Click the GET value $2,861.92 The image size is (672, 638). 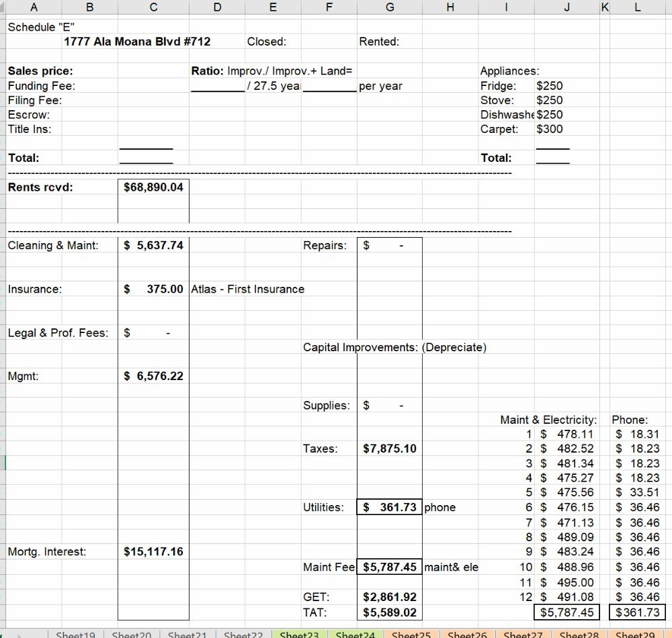[x=389, y=597]
